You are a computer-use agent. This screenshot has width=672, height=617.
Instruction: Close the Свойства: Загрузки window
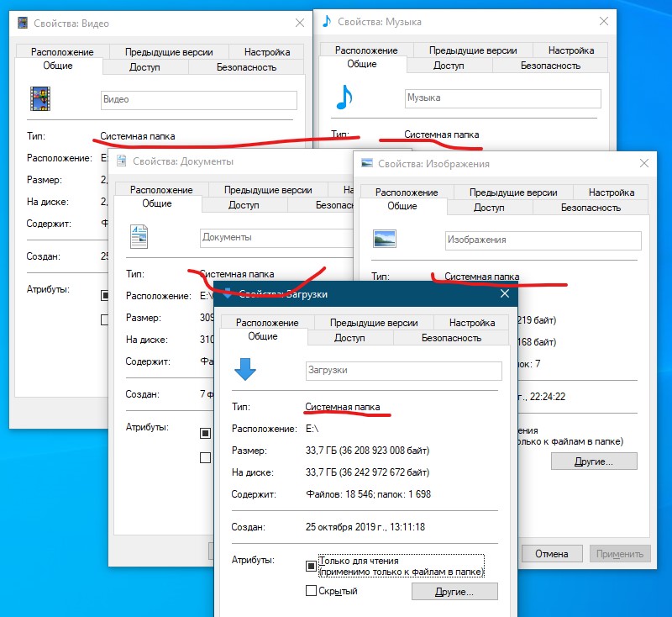(505, 293)
